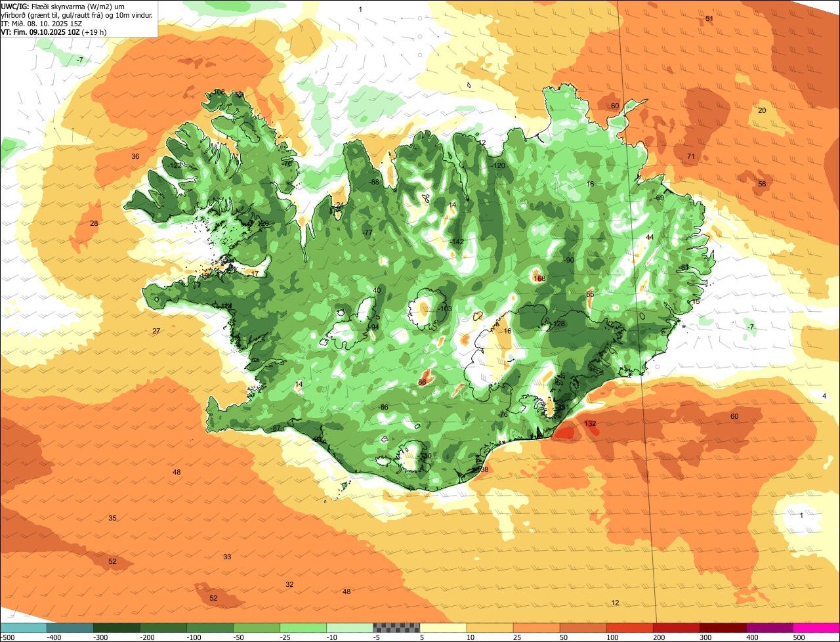Click the pale yellow legend swatch between 5 and 10
Screen dimensions: 840x642
pyautogui.click(x=443, y=628)
